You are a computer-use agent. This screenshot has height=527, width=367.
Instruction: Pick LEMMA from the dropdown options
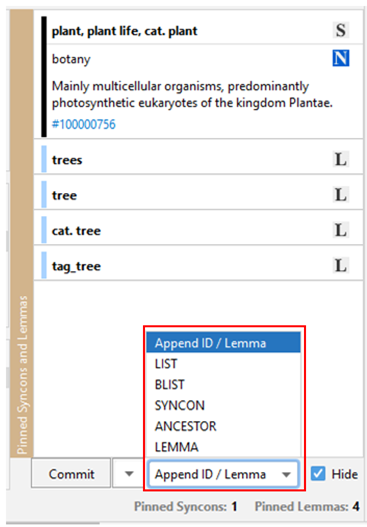(223, 447)
